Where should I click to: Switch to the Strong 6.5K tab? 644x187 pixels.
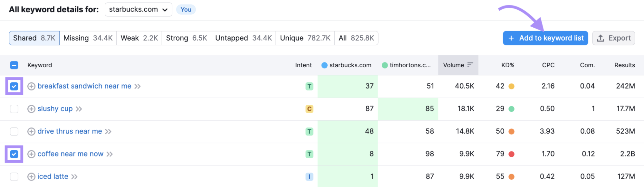tap(187, 38)
